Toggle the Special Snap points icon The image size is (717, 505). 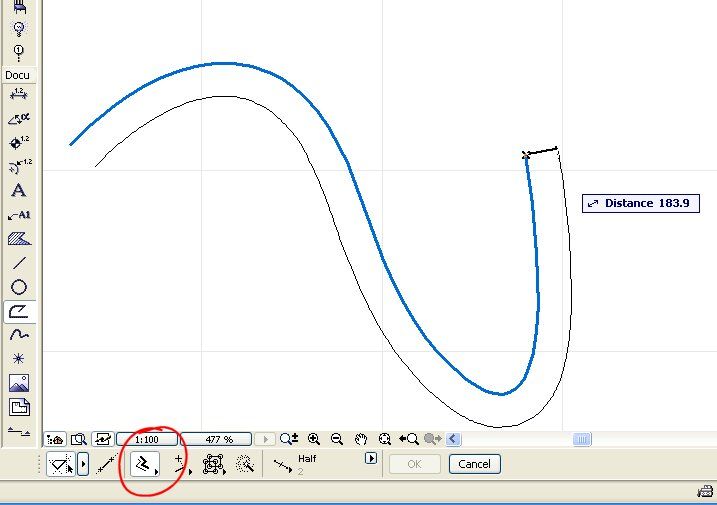283,466
